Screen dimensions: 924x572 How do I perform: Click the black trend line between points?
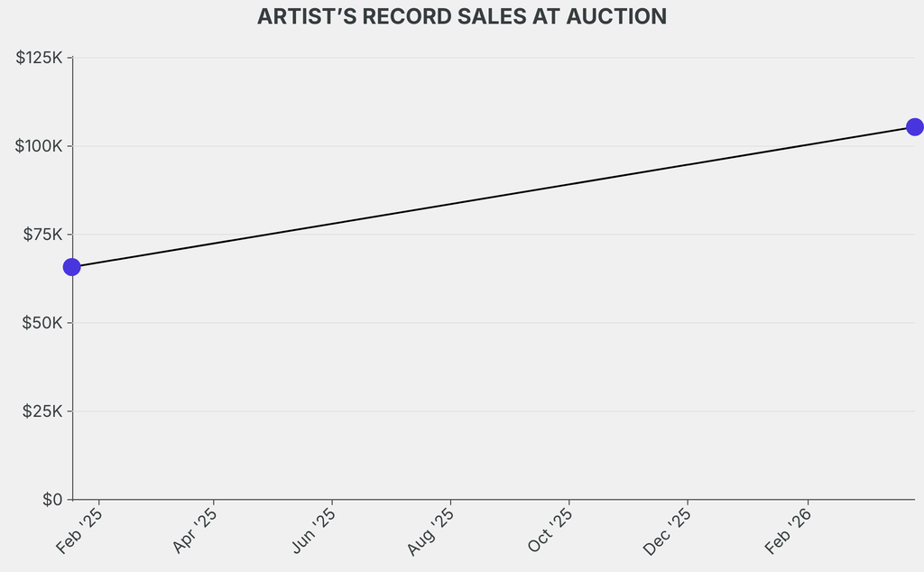coord(493,197)
